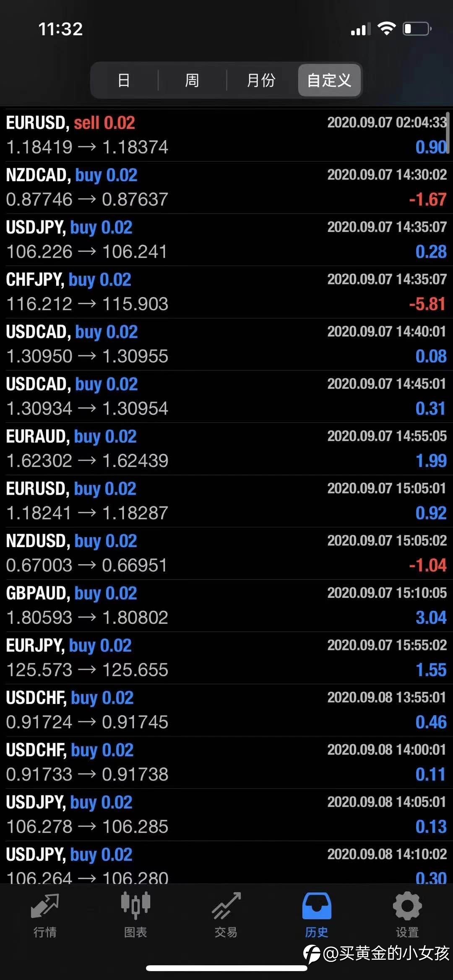Open the 行情 quotes icon
This screenshot has height=980, width=453.
pos(45,905)
